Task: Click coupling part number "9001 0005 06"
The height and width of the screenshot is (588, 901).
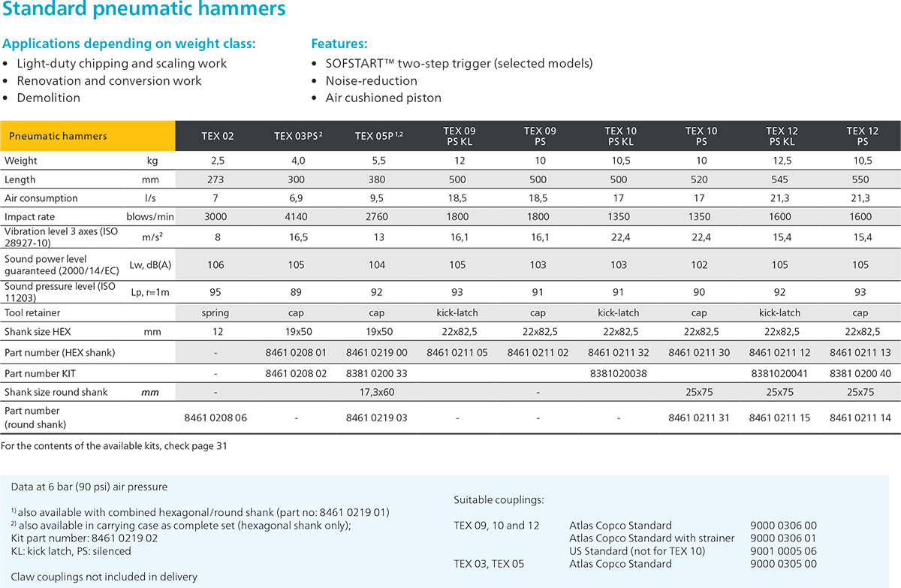Action: point(784,551)
